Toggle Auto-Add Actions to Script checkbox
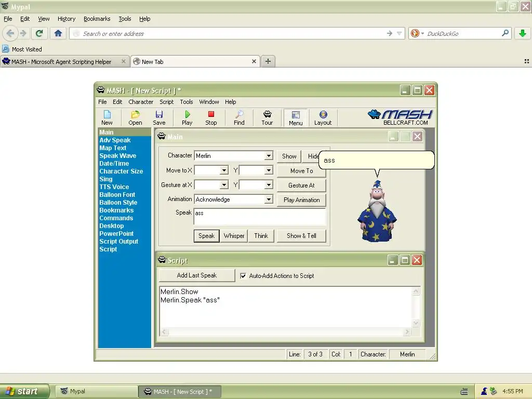 tap(243, 276)
